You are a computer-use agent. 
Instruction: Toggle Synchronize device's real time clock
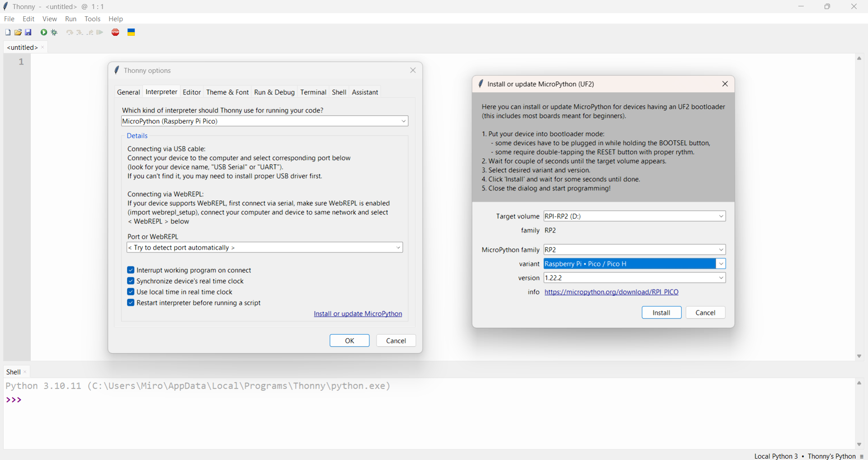tap(131, 281)
